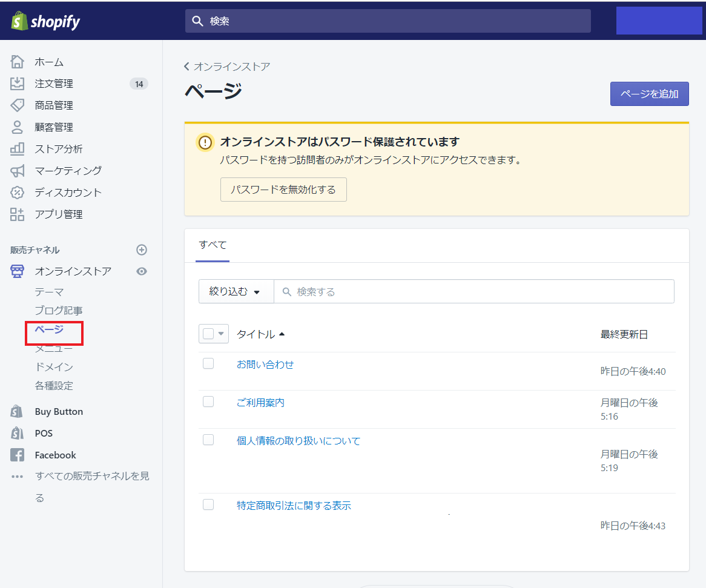
Task: Click the 最終更新日 column header
Action: (x=624, y=334)
